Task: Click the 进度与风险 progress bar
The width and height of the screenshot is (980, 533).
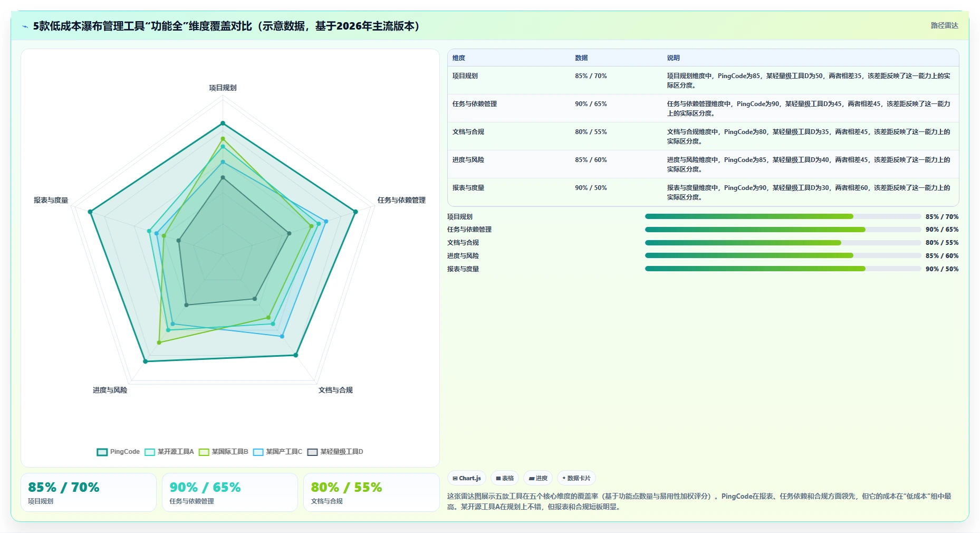Action: tap(783, 255)
